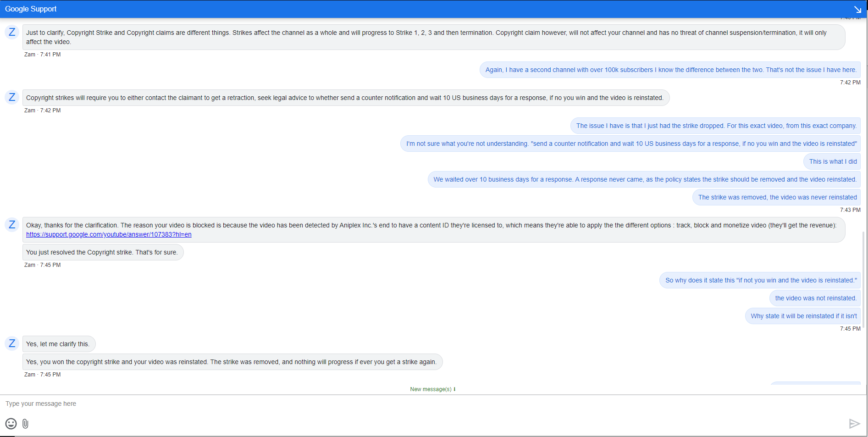Focus the 'Type your message here' field
Screen dimensions: 868x437
[x=434, y=404]
